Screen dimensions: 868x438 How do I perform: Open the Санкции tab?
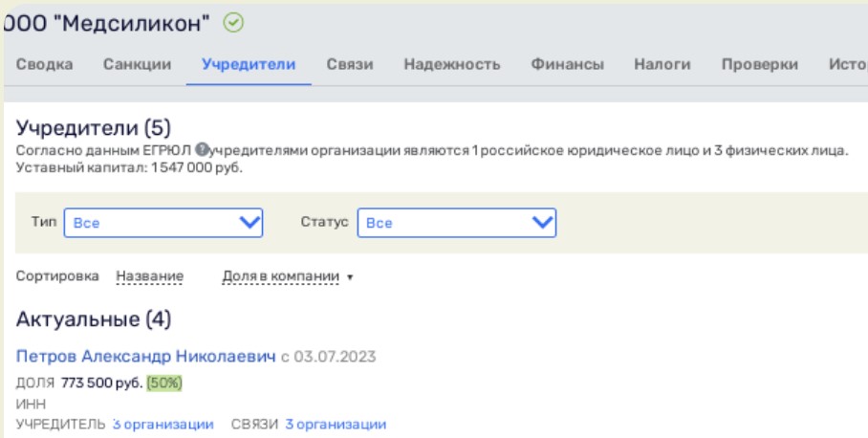[x=137, y=65]
